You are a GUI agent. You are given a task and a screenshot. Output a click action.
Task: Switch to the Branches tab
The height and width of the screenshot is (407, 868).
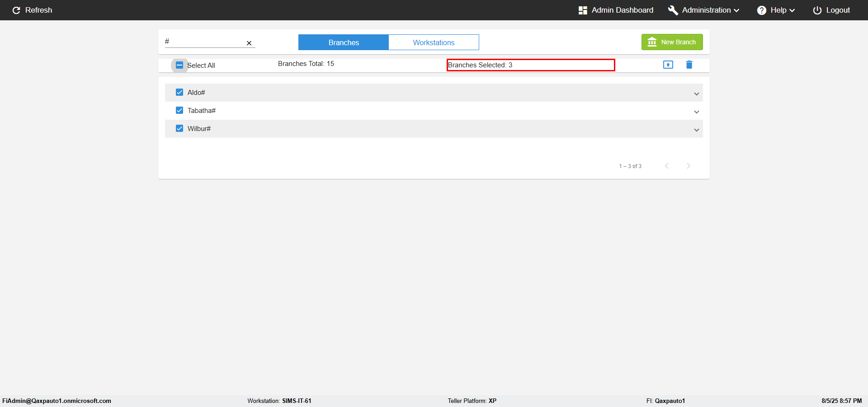coord(344,42)
